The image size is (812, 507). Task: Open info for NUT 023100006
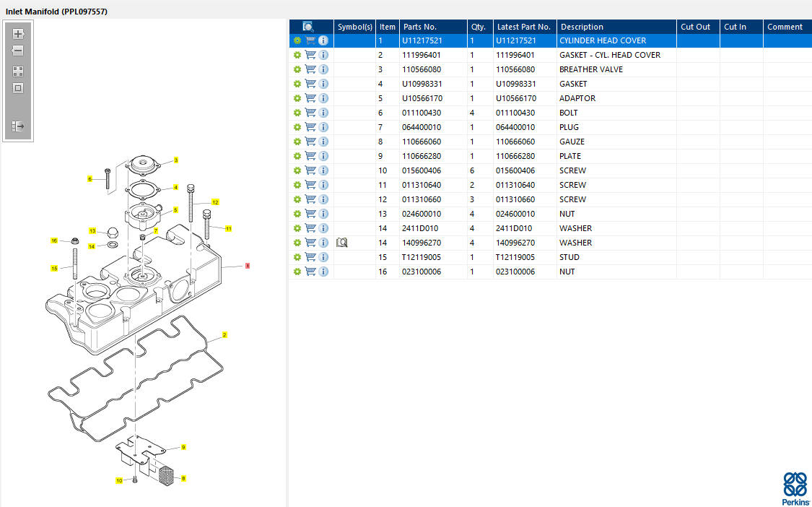coord(323,272)
